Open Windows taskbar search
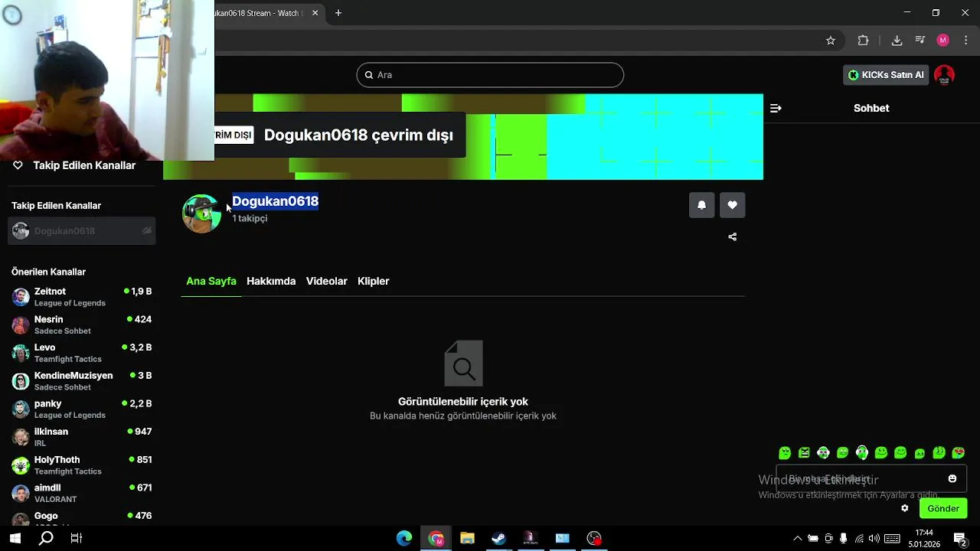This screenshot has height=551, width=980. 46,538
